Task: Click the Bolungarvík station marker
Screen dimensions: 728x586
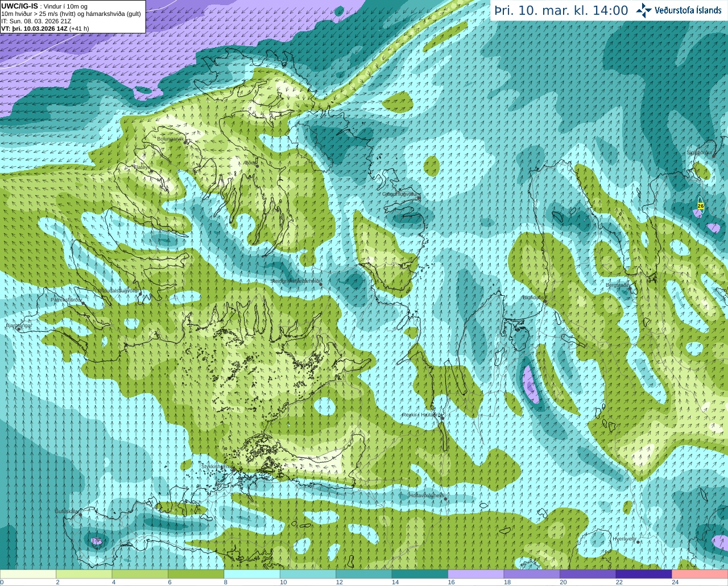Action: click(x=186, y=142)
